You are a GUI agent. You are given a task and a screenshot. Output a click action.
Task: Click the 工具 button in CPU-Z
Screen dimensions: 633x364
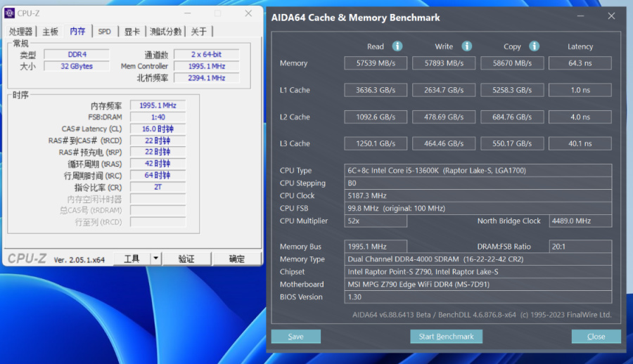coord(132,259)
